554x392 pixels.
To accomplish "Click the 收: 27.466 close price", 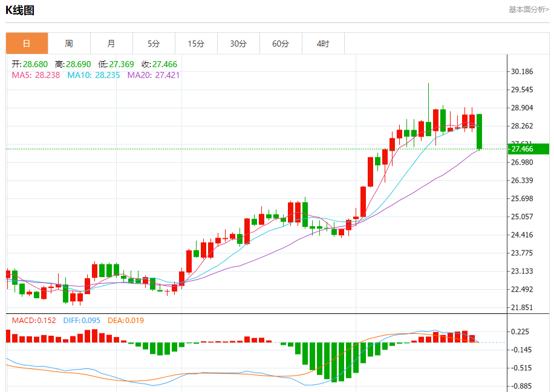I will [x=159, y=64].
